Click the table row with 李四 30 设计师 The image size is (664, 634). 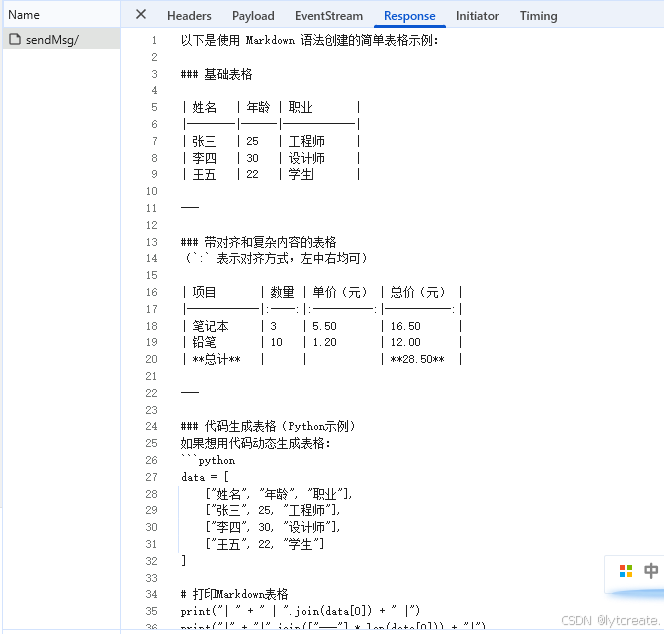coord(271,158)
